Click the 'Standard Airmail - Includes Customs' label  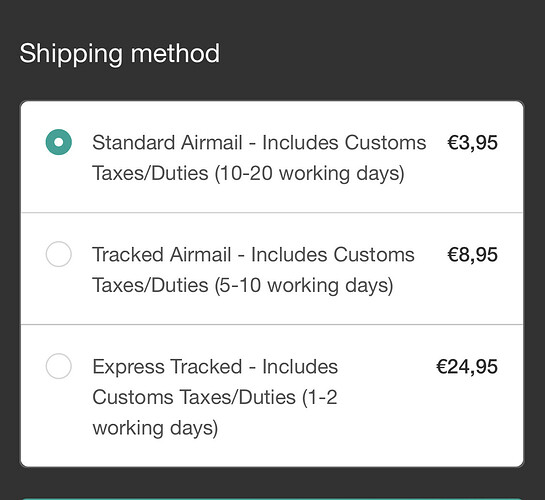coord(259,143)
